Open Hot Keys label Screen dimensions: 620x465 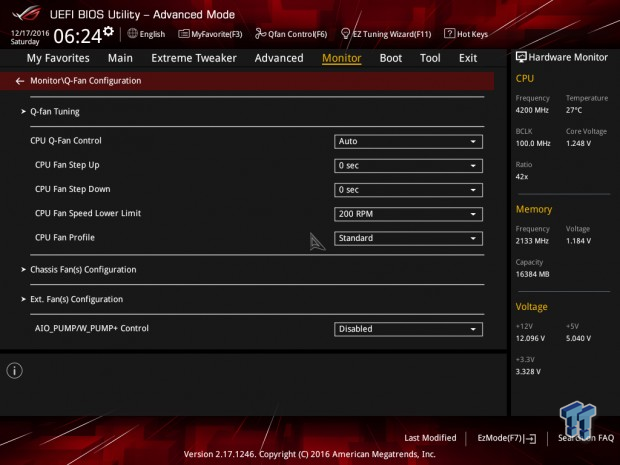[x=473, y=34]
